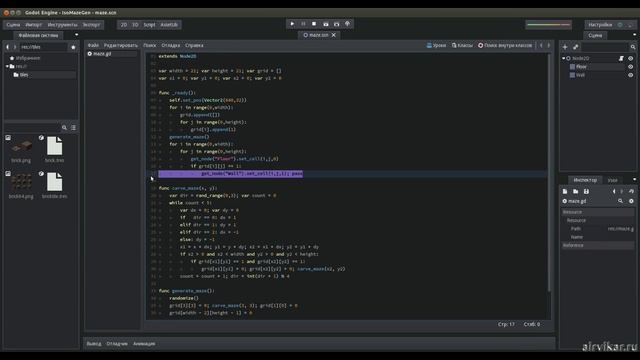This screenshot has width=640, height=360.
Task: Hide the Wall node
Action: pos(631,75)
